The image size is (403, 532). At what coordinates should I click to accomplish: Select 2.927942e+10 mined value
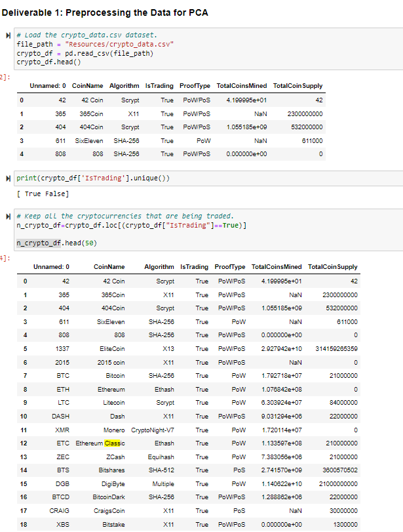282,349
